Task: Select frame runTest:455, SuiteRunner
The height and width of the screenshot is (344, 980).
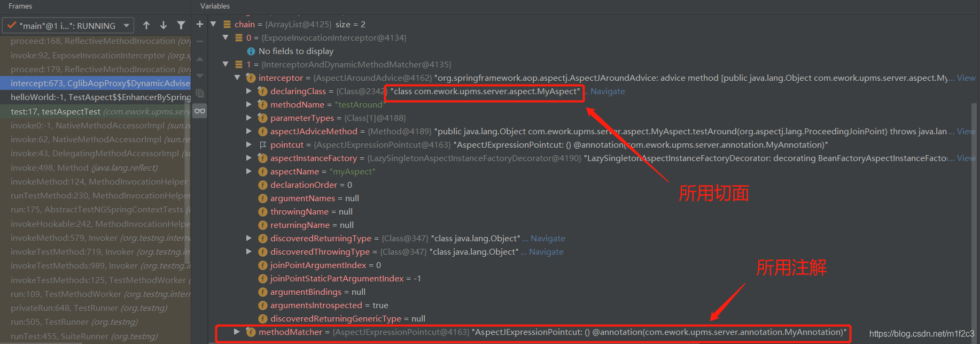Action: coord(95,336)
